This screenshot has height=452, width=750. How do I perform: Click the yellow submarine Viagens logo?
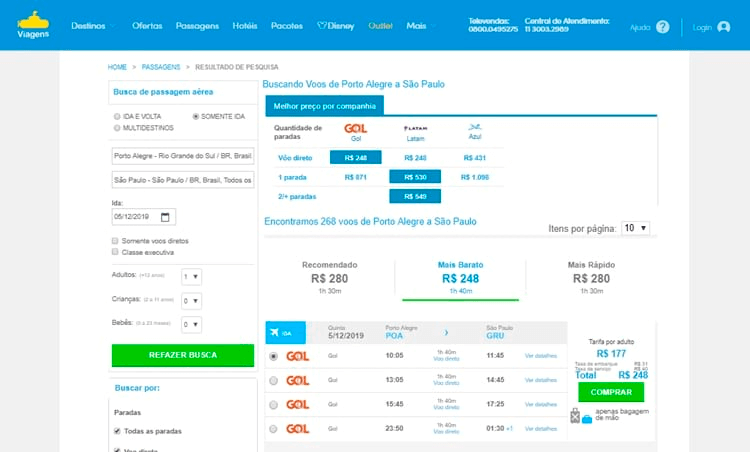33,24
